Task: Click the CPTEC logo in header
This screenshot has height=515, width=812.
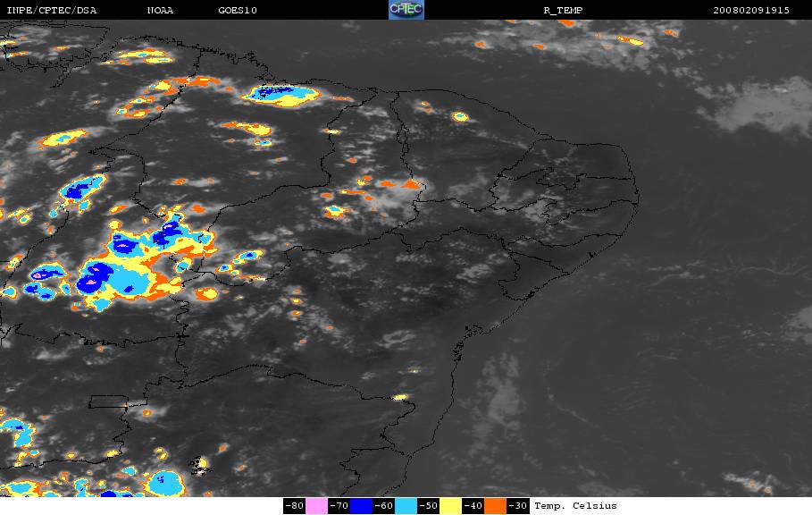Action: click(x=406, y=10)
